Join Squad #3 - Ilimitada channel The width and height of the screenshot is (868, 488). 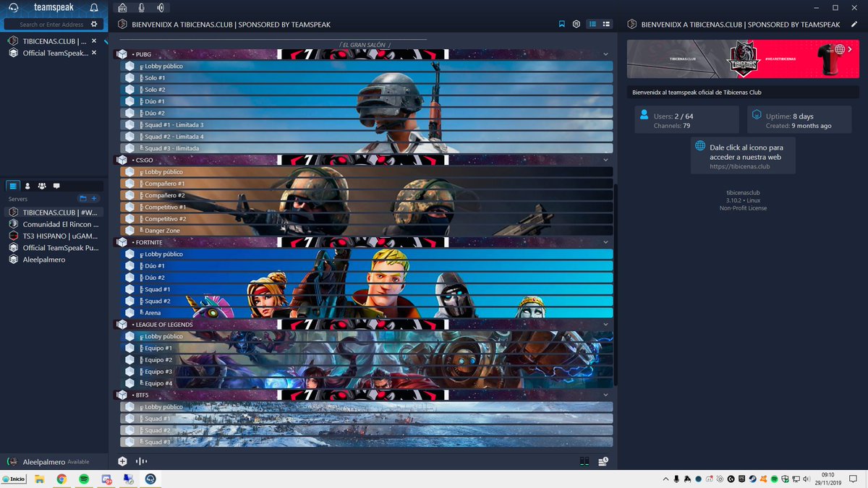click(x=367, y=148)
